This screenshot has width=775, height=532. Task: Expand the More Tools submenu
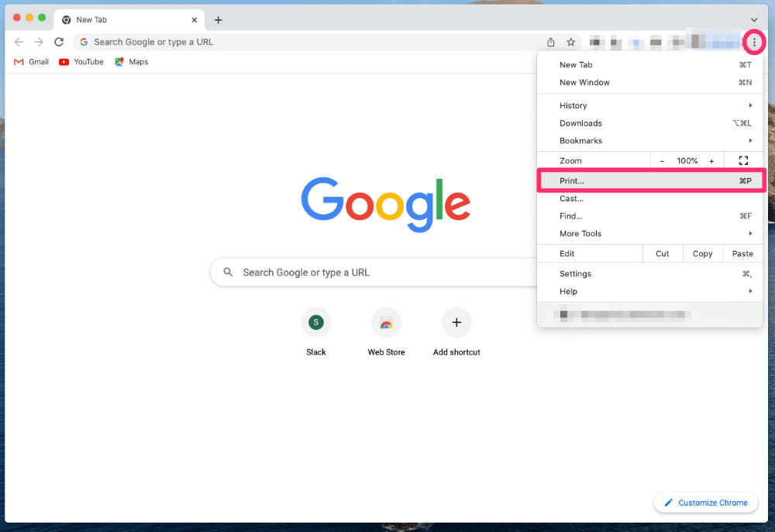649,234
